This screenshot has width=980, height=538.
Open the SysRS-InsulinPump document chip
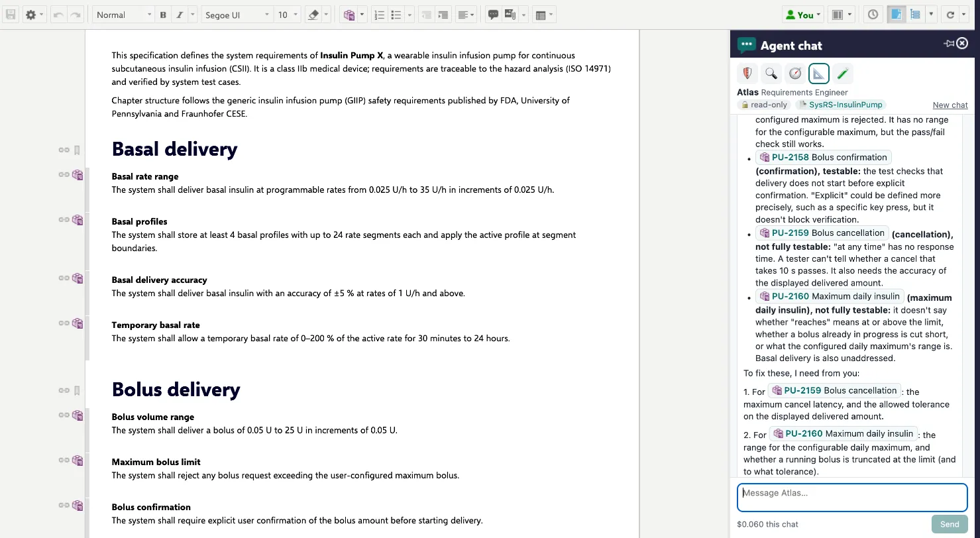(841, 105)
